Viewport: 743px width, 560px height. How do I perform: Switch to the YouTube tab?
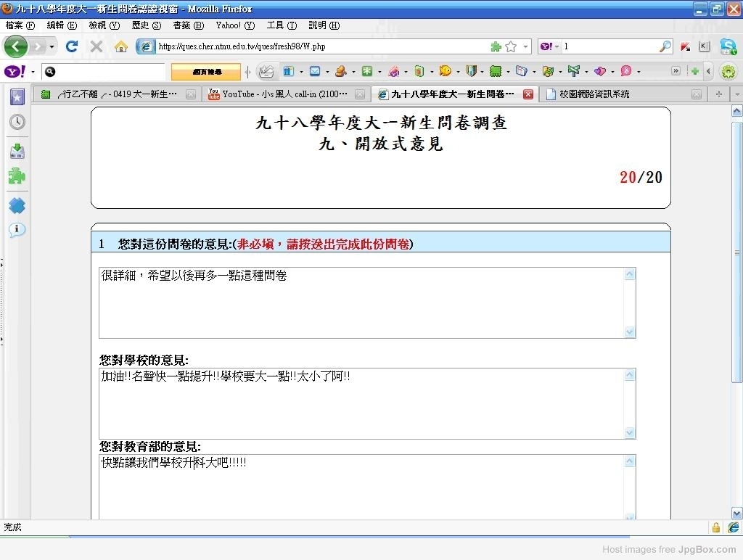click(x=284, y=94)
